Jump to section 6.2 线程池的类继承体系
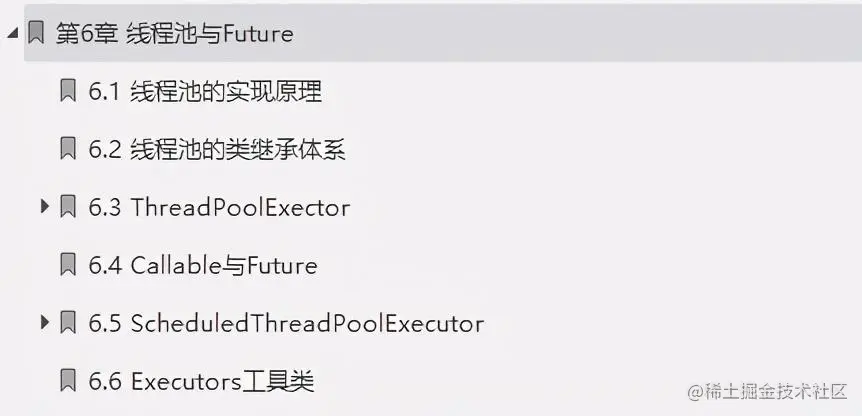The width and height of the screenshot is (862, 416). coord(217,150)
